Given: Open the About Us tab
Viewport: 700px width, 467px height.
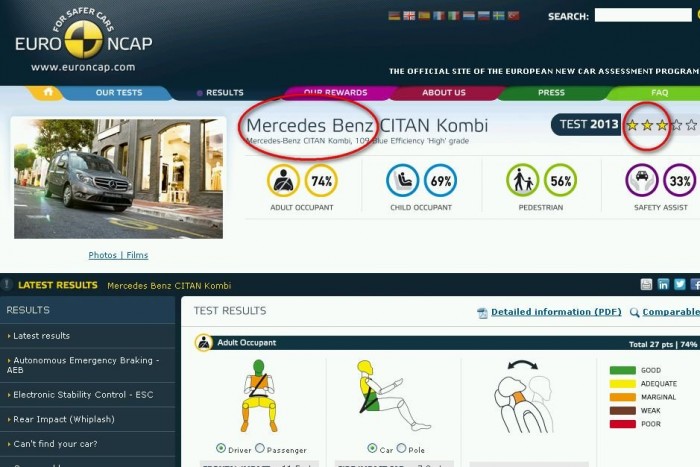Looking at the screenshot, I should (x=443, y=93).
